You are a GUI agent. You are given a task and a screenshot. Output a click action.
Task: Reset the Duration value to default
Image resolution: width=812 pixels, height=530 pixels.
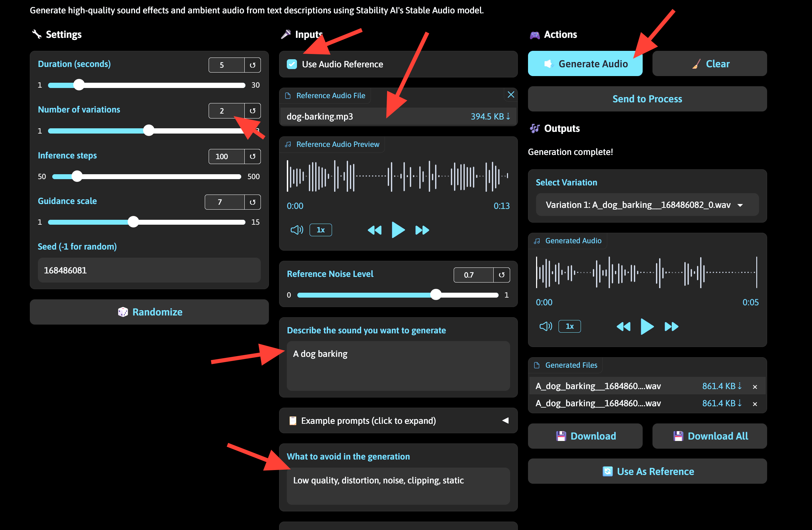pyautogui.click(x=252, y=65)
